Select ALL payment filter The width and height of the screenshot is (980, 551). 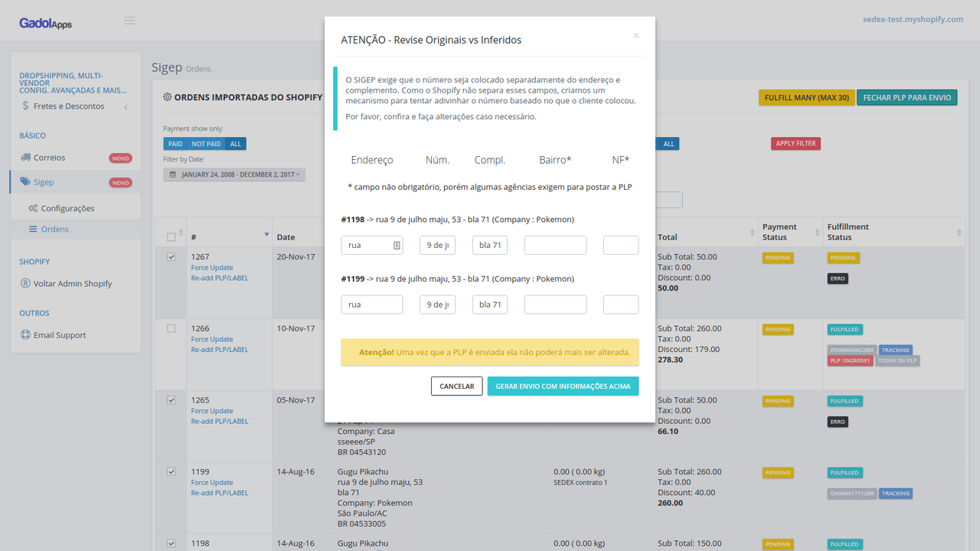coord(236,144)
